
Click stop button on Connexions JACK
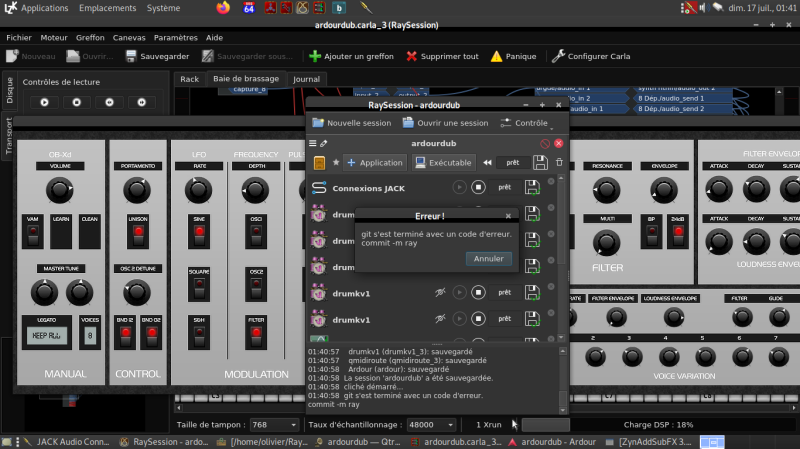coord(478,187)
